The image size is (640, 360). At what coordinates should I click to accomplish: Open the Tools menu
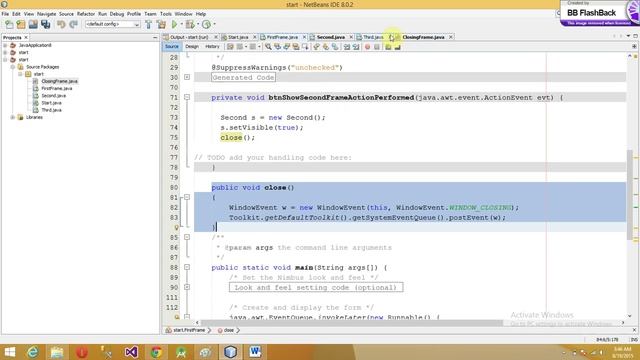(x=166, y=14)
